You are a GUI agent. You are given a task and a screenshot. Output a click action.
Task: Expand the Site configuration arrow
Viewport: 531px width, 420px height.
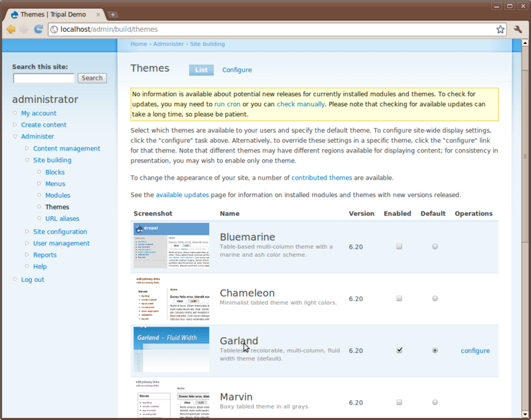(x=27, y=232)
